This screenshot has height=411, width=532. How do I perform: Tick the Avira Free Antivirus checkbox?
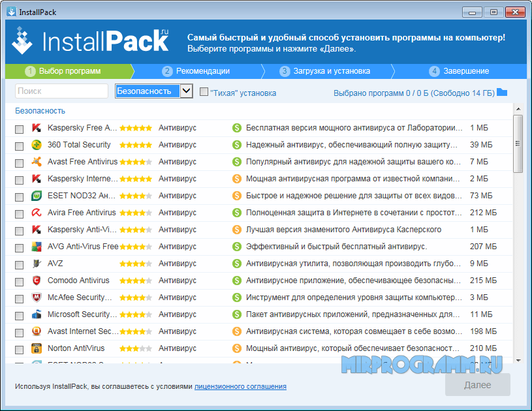coord(20,214)
